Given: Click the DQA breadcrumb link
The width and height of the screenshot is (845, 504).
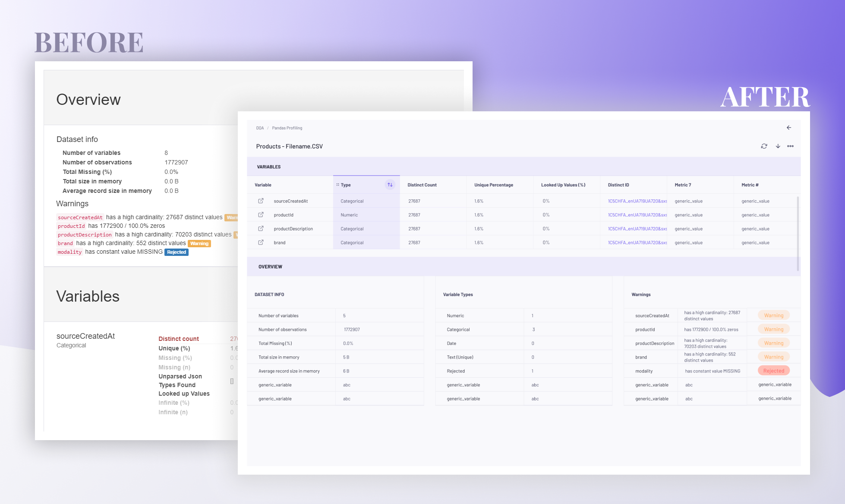Looking at the screenshot, I should (260, 128).
